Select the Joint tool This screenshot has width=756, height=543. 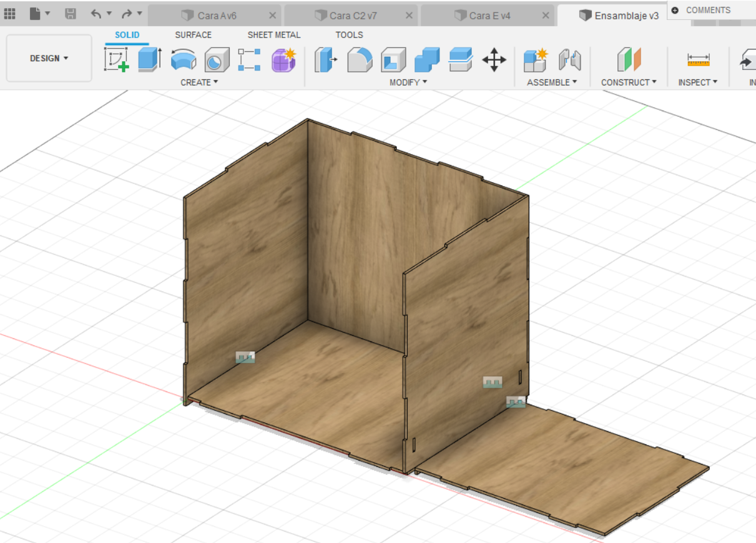[570, 60]
